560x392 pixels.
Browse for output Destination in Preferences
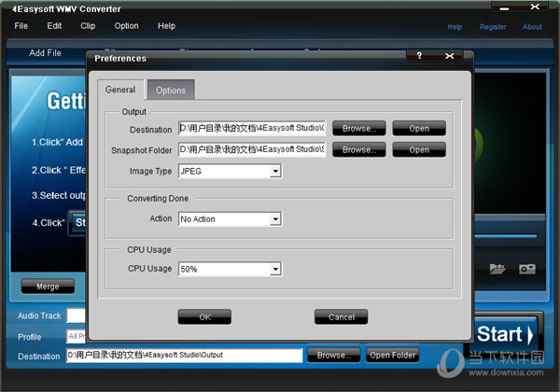(359, 128)
